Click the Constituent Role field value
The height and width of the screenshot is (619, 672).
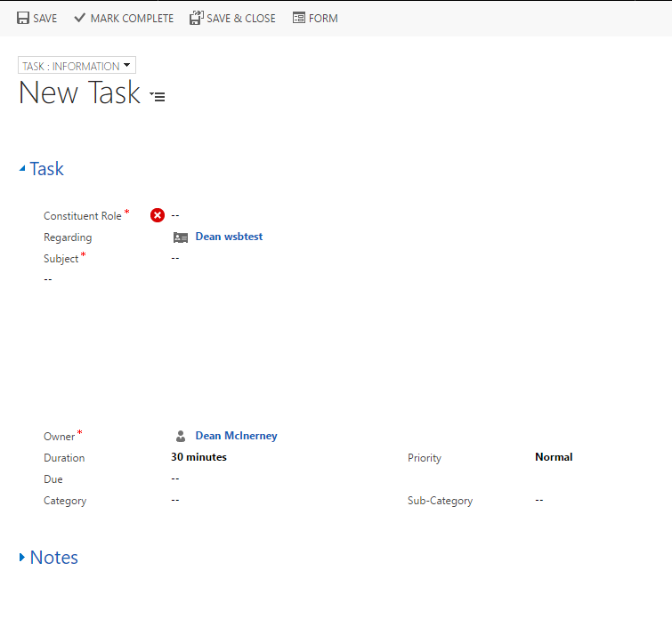point(175,215)
